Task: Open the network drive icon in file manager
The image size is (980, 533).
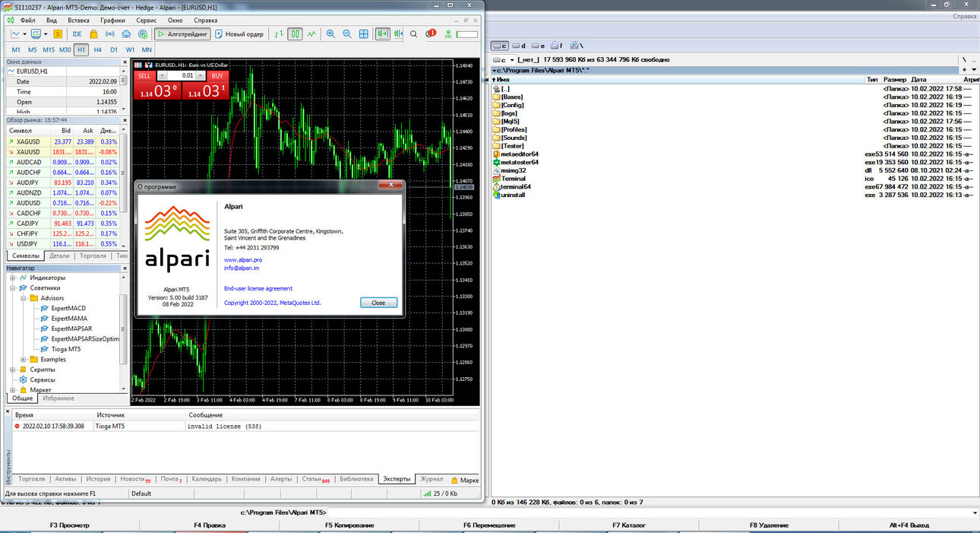Action: click(x=578, y=46)
